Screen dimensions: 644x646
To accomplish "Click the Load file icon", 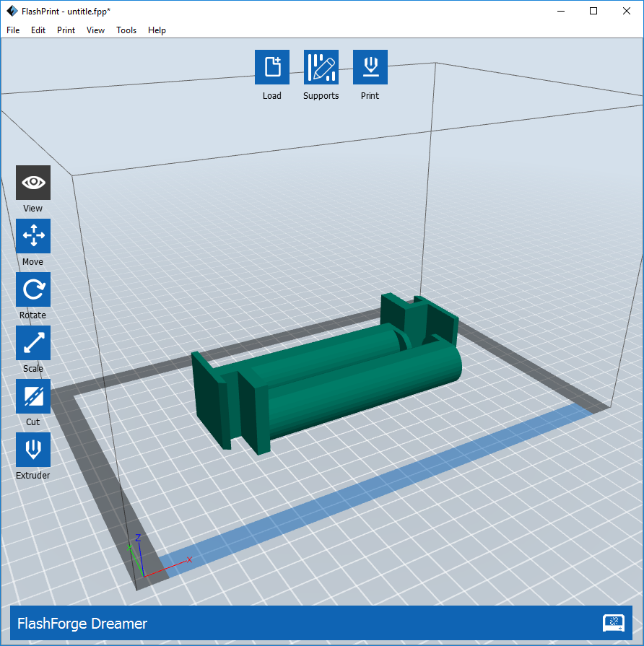I will coord(272,67).
